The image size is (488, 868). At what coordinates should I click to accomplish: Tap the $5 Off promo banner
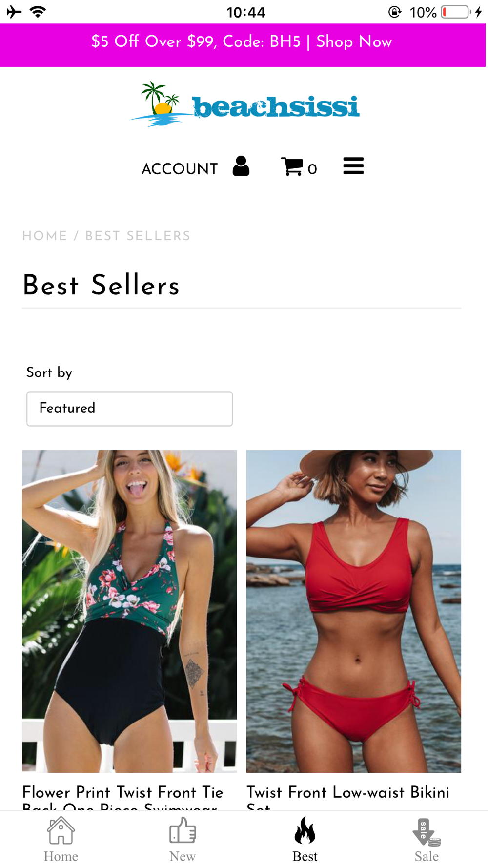242,42
